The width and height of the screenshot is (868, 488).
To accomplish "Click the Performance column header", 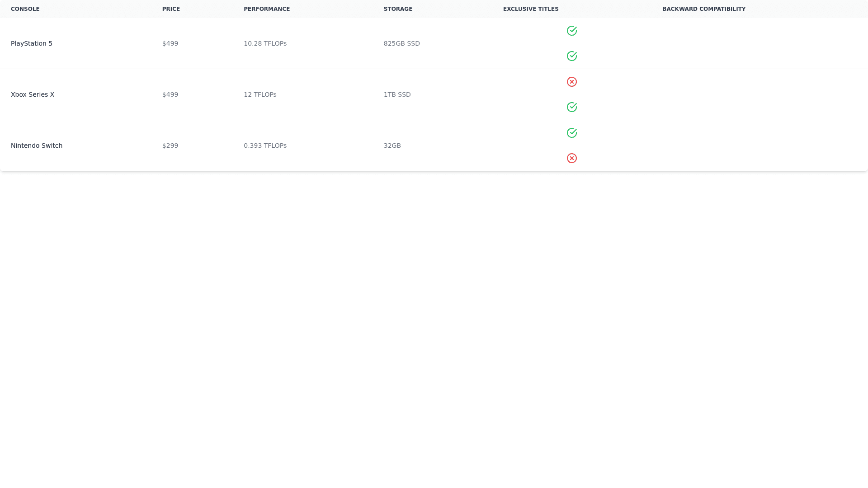I will [267, 9].
